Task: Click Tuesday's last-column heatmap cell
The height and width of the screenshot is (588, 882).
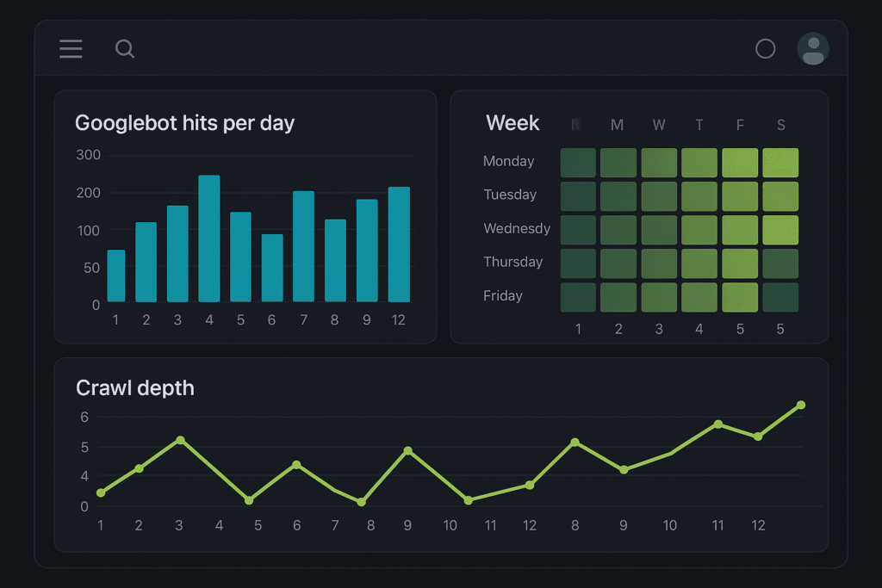Action: click(780, 196)
